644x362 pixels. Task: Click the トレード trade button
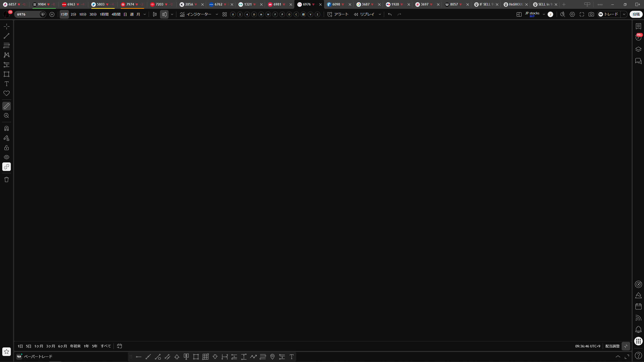click(609, 14)
